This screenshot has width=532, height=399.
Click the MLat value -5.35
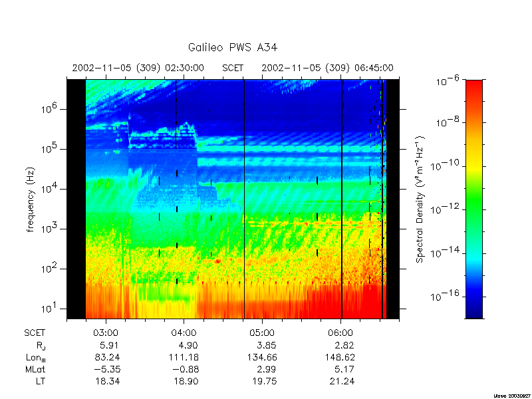click(107, 369)
